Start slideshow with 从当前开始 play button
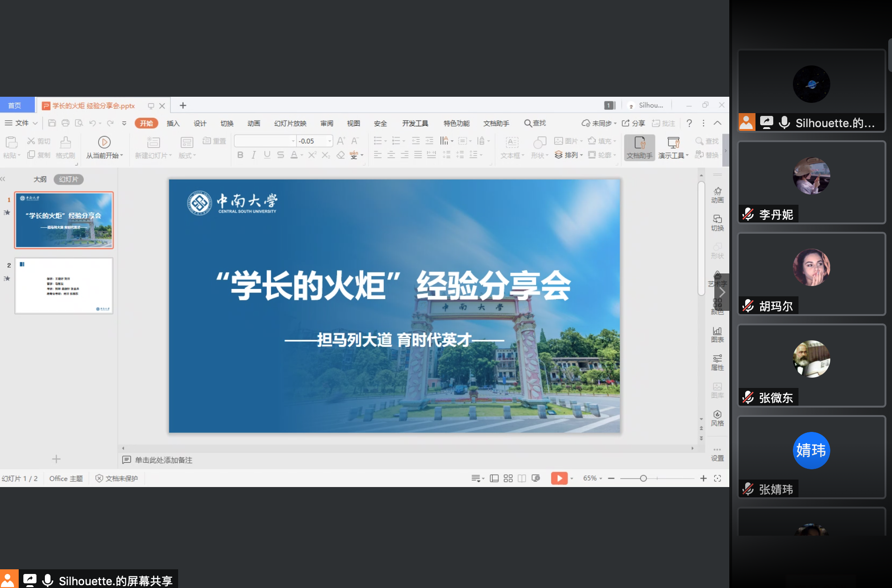 104,142
